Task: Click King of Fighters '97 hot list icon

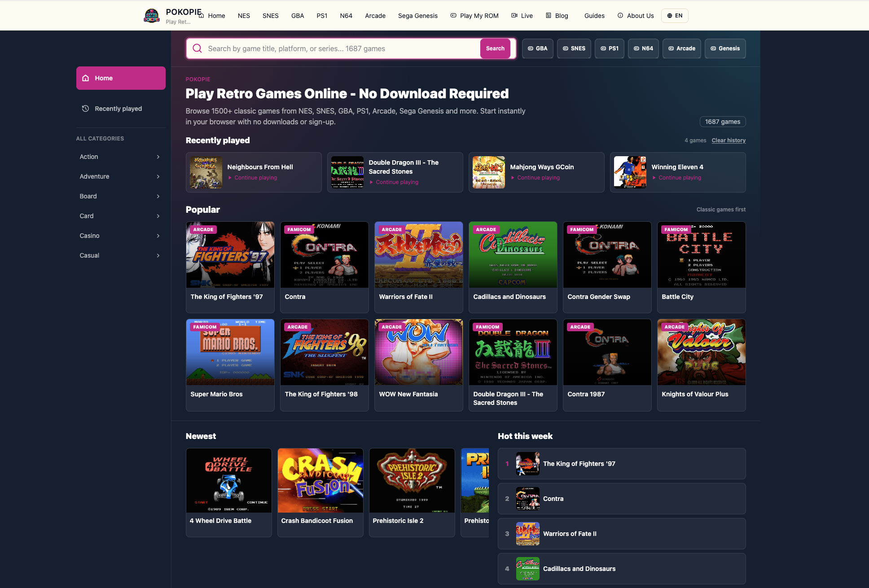Action: click(x=528, y=464)
